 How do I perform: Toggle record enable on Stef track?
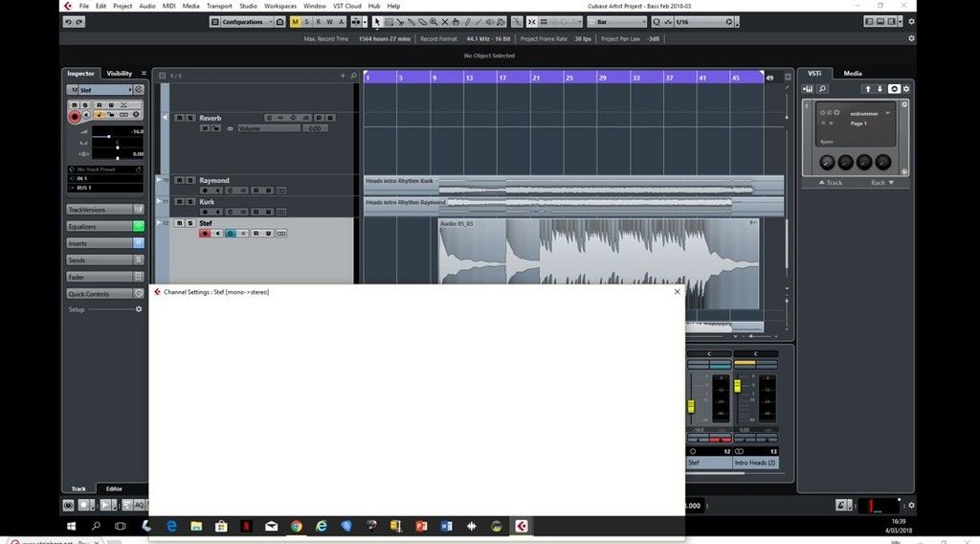click(204, 233)
